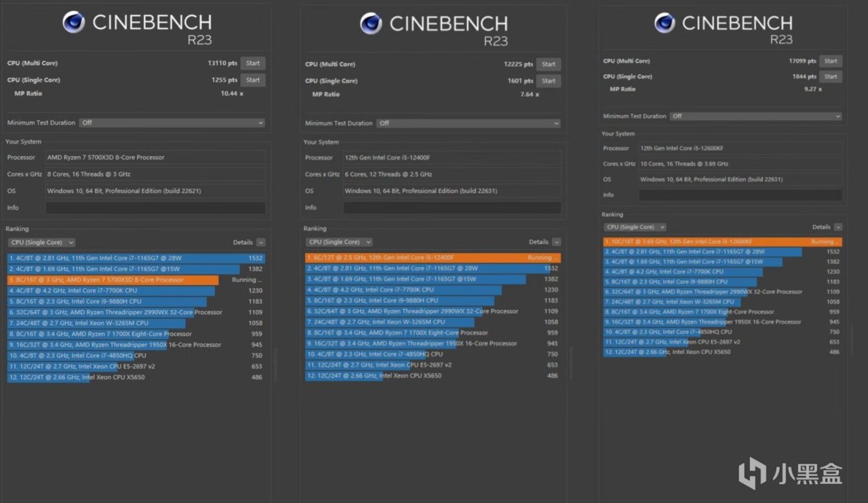Open Minimum Test Duration dropdown in the 5700X3D window
Screen dimensions: 868x503
click(172, 123)
